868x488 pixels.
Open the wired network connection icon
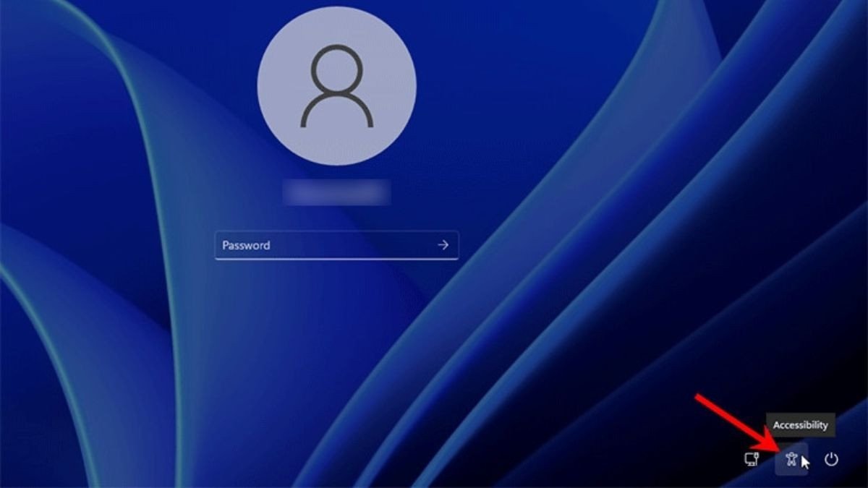[x=752, y=459]
